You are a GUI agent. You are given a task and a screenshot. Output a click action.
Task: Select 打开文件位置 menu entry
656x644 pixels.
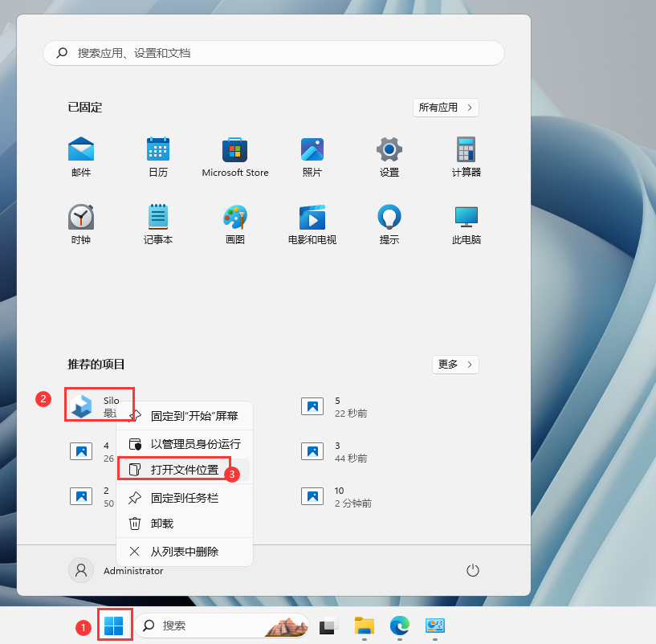point(185,470)
